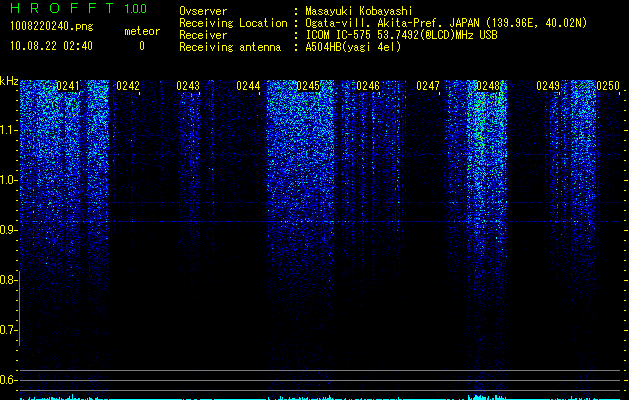Click the Receiving antenna label
This screenshot has width=629, height=400.
230,47
